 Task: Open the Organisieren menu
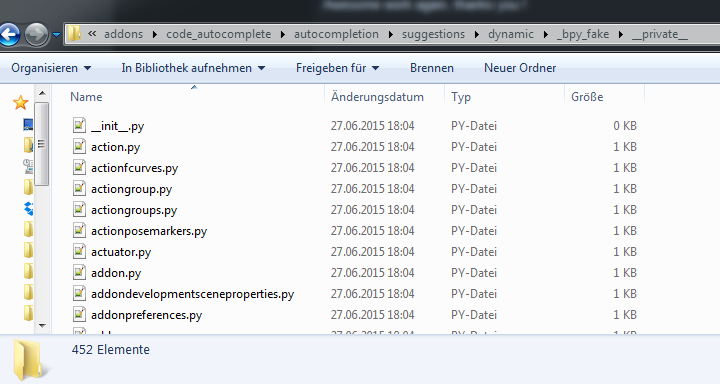51,68
